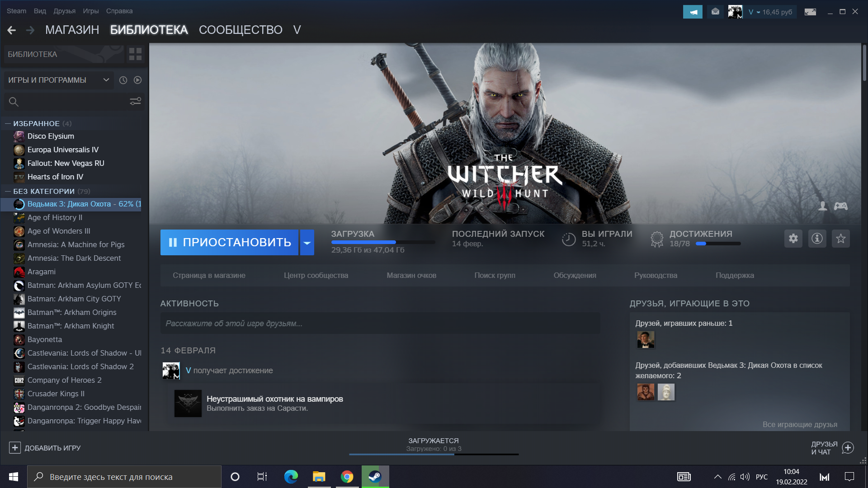Collapse the БЕЗ КАТЕГОРИИ category

point(8,191)
